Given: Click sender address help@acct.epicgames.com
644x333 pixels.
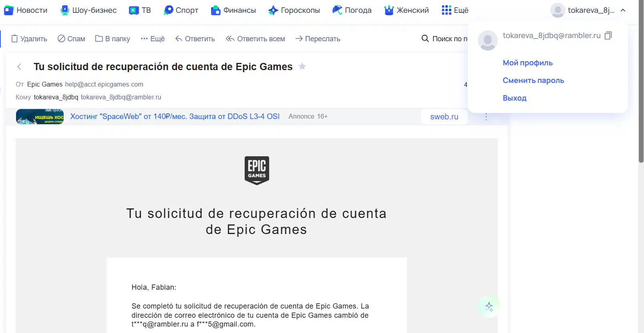Looking at the screenshot, I should pyautogui.click(x=104, y=85).
